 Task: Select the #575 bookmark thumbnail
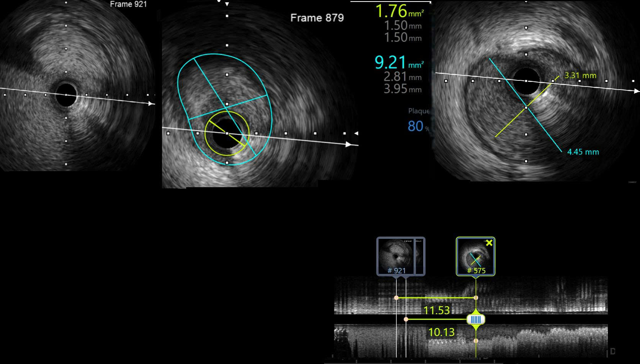tap(475, 256)
